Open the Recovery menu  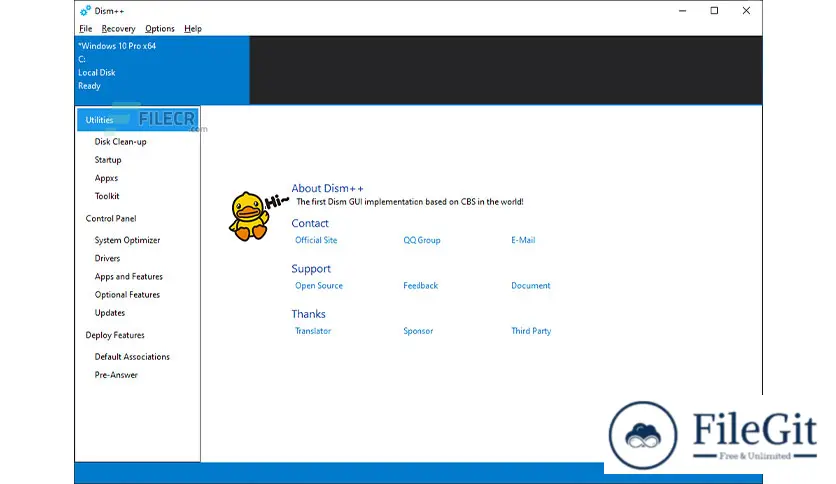point(118,29)
